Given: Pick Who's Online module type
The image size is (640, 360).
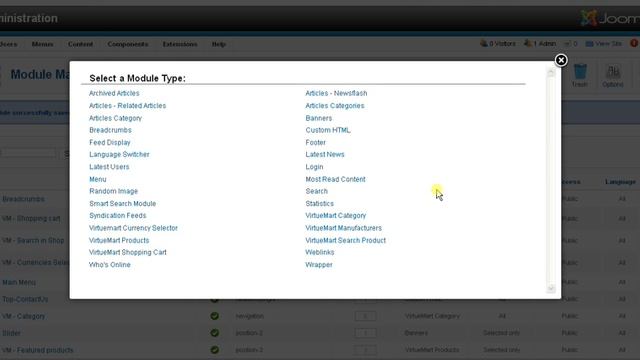Looking at the screenshot, I should click(109, 264).
